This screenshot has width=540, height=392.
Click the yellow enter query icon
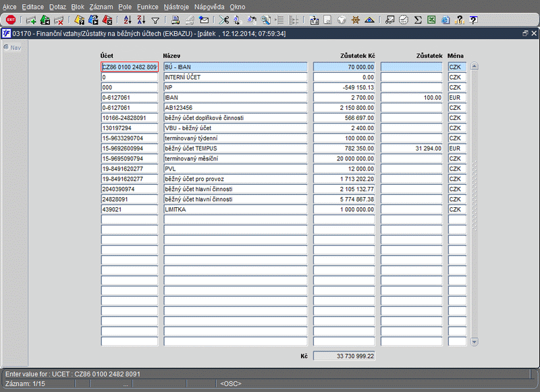click(x=80, y=20)
